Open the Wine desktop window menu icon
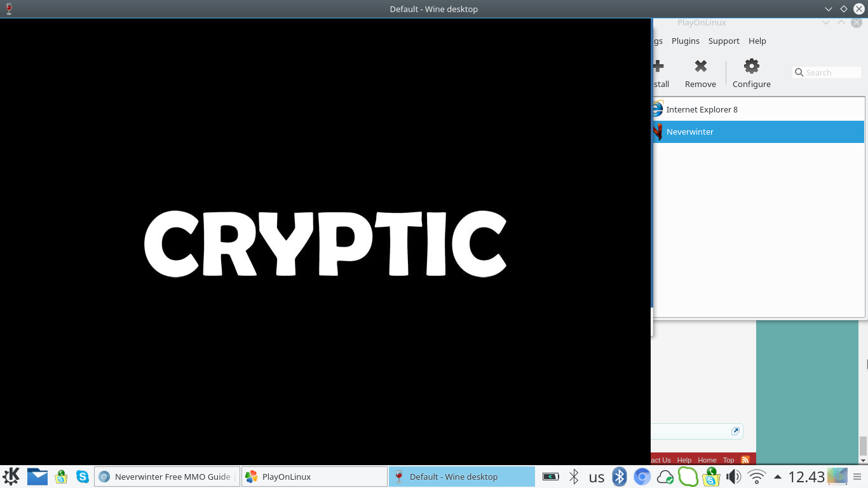Viewport: 868px width, 488px height. tap(9, 9)
